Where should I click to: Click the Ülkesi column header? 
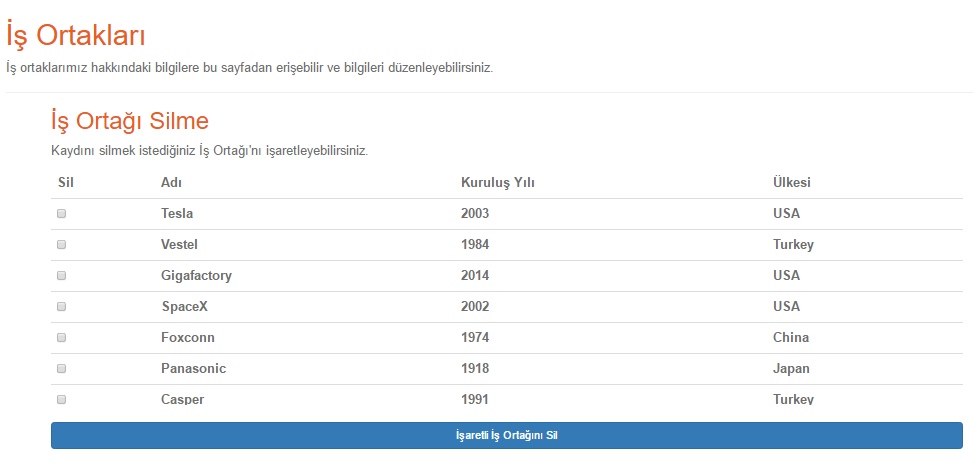coord(792,183)
